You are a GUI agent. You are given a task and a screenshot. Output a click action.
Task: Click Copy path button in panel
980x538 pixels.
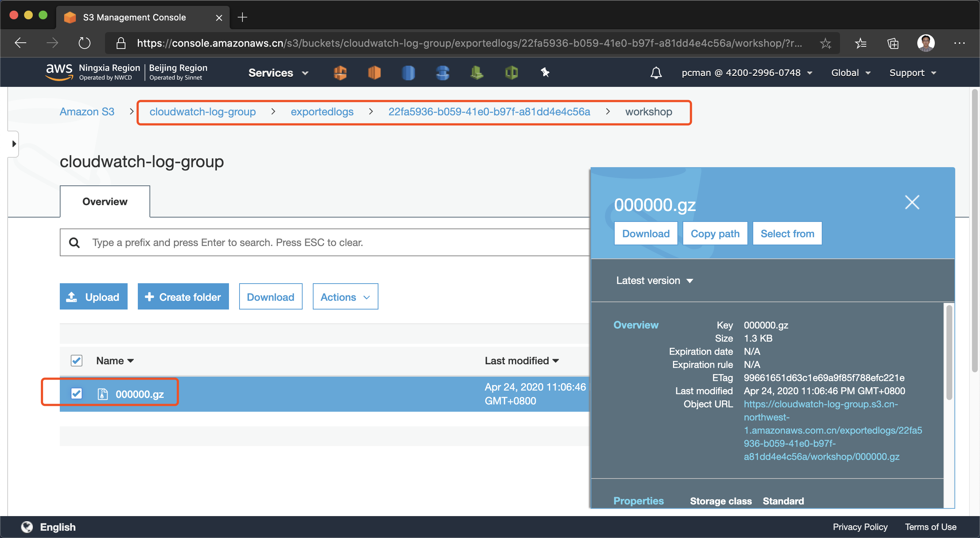tap(715, 233)
